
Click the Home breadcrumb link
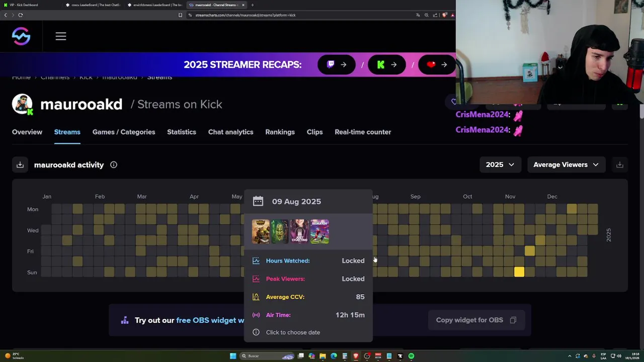tap(21, 77)
